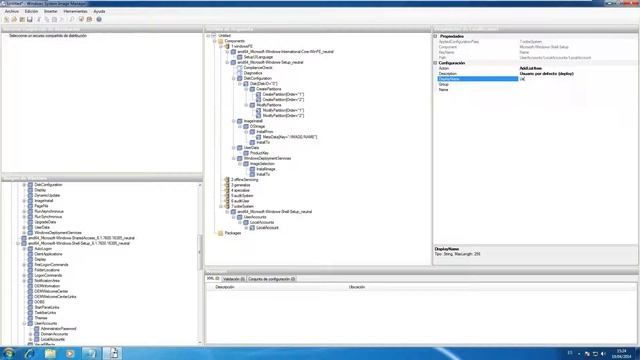Click the ProductKey node icon
Image resolution: width=640 pixels, height=360 pixels.
246,153
